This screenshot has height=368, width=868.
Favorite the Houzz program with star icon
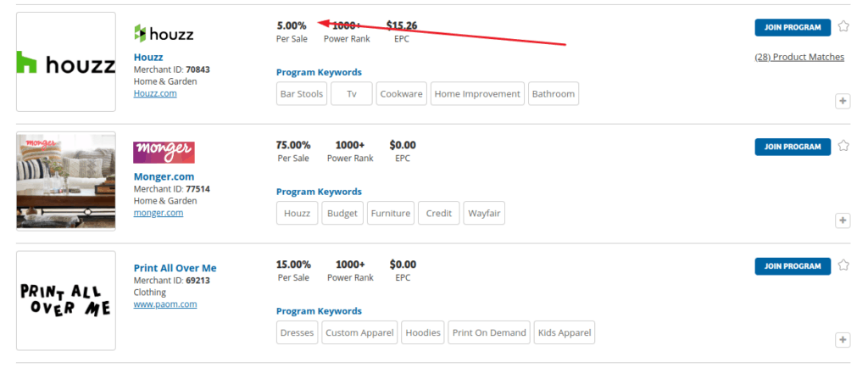[843, 26]
